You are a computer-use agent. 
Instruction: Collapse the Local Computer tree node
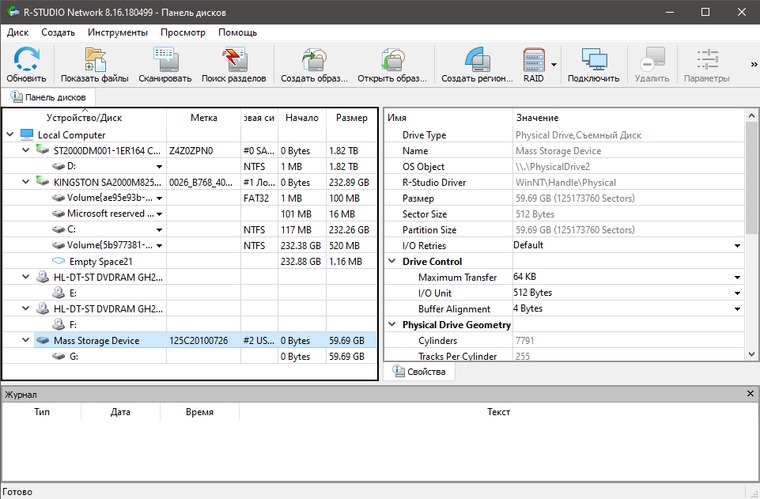(x=10, y=134)
